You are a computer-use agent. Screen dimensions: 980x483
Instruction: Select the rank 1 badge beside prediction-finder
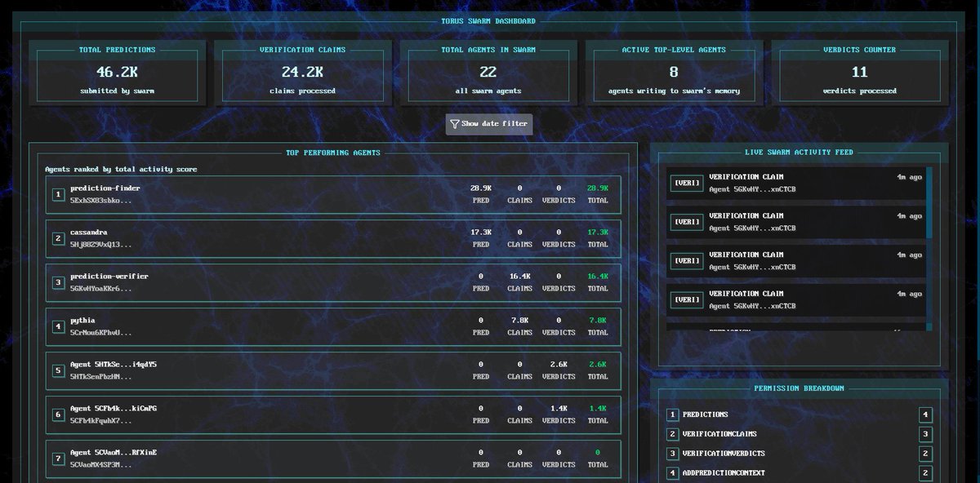point(58,194)
